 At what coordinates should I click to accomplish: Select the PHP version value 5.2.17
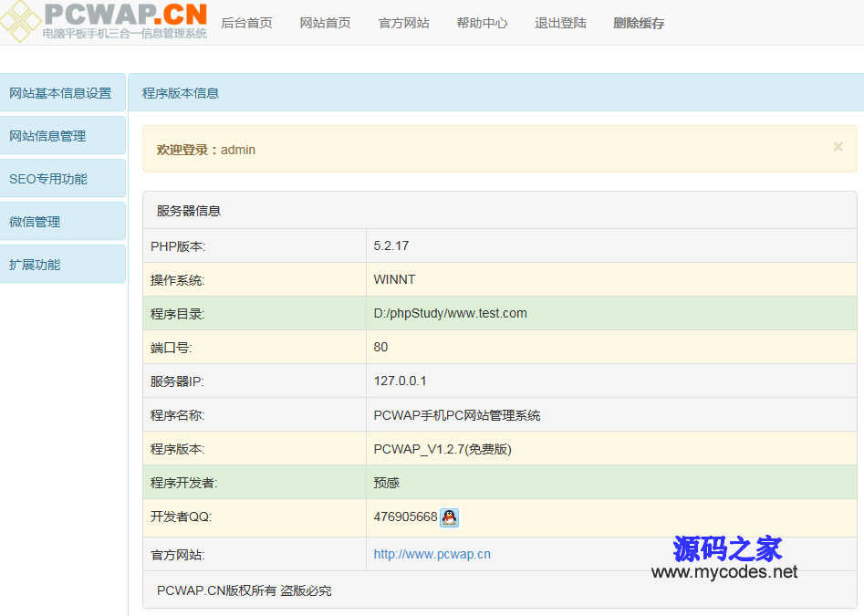tap(391, 245)
